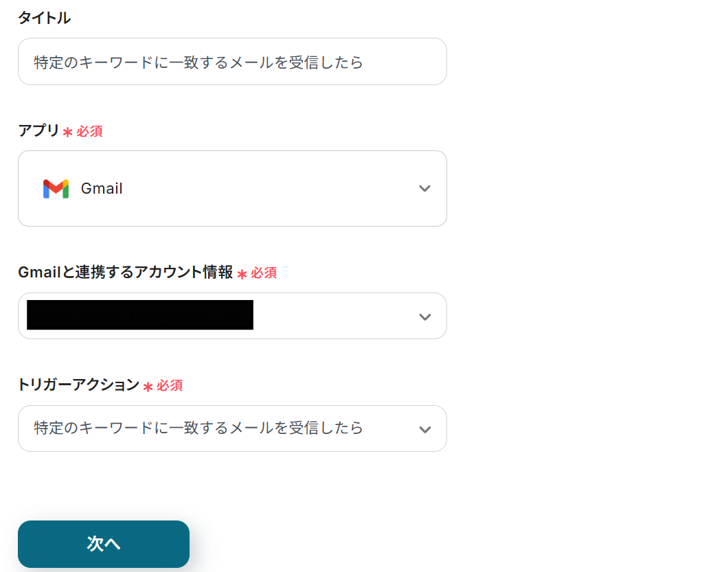Click the Gmailと連携するアカウント情報 label
This screenshot has height=572, width=728.
coord(126,272)
